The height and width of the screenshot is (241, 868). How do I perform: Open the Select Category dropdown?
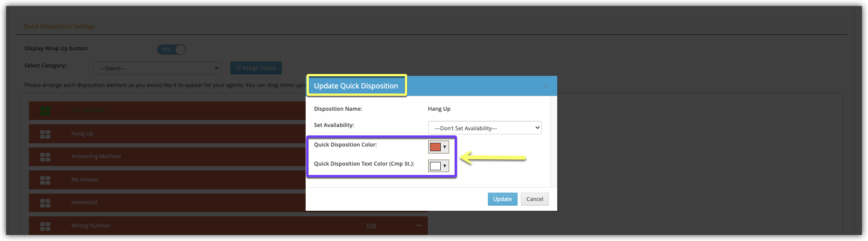click(x=157, y=68)
